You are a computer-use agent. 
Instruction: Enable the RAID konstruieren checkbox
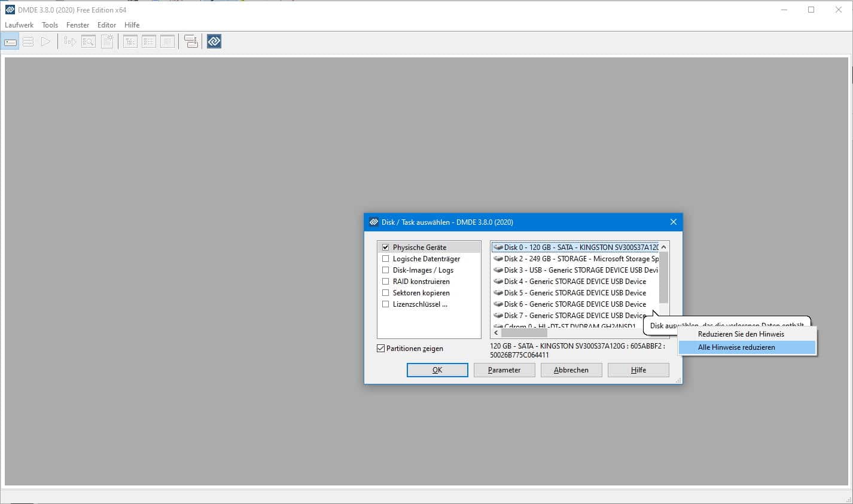tap(386, 282)
